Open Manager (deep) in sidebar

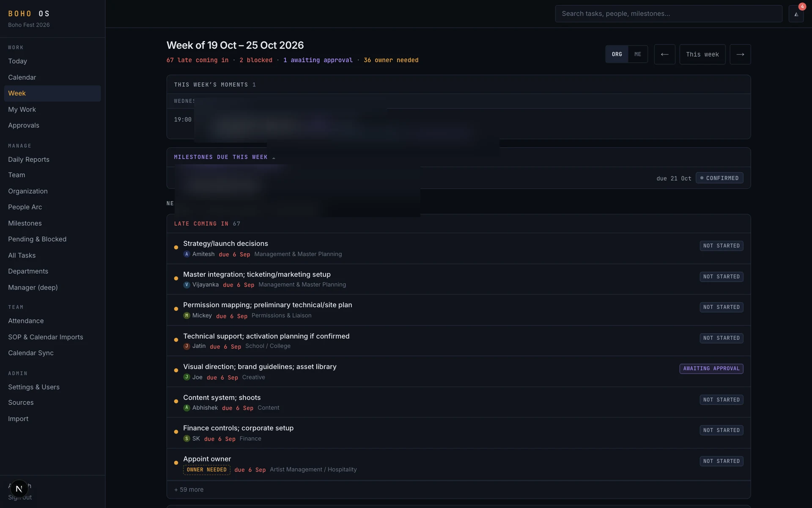point(52,287)
